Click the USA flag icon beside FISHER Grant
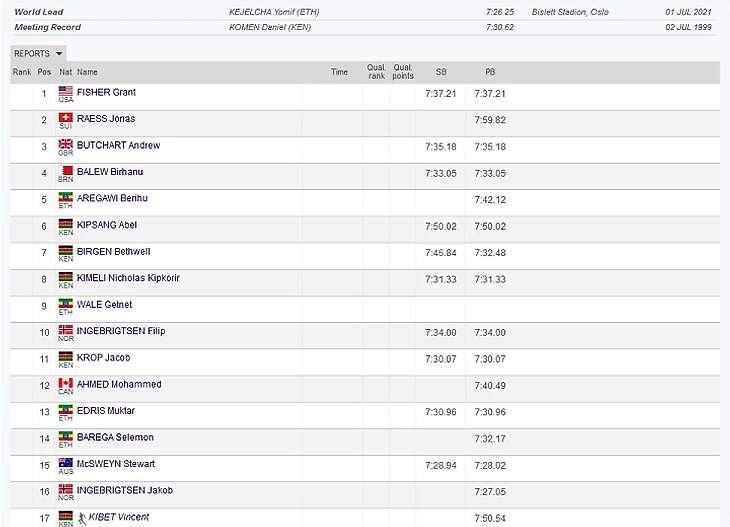Image resolution: width=730 pixels, height=527 pixels. pyautogui.click(x=66, y=91)
